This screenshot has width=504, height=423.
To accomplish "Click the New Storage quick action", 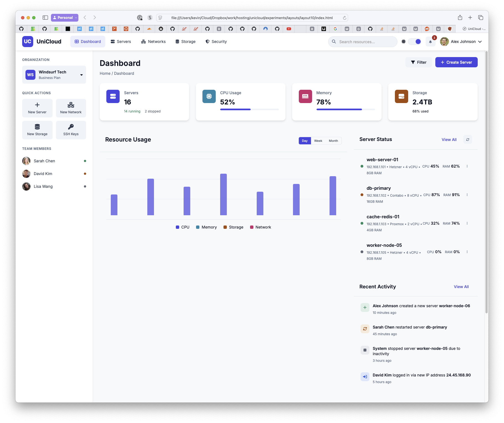I will [37, 130].
